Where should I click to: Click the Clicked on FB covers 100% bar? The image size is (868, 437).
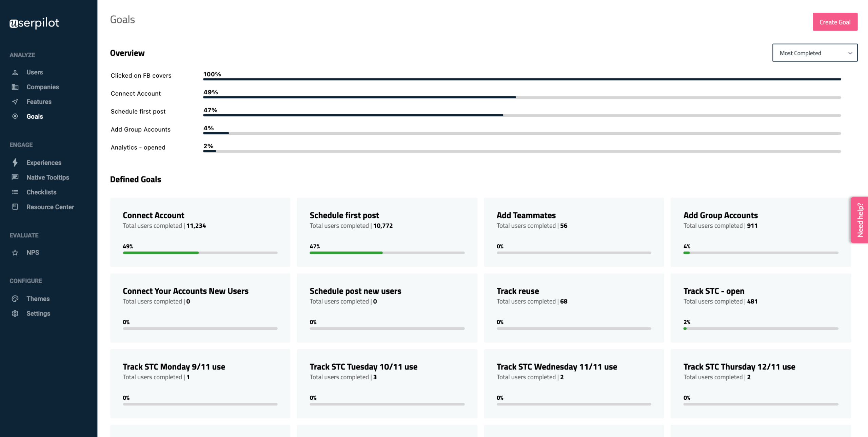522,79
